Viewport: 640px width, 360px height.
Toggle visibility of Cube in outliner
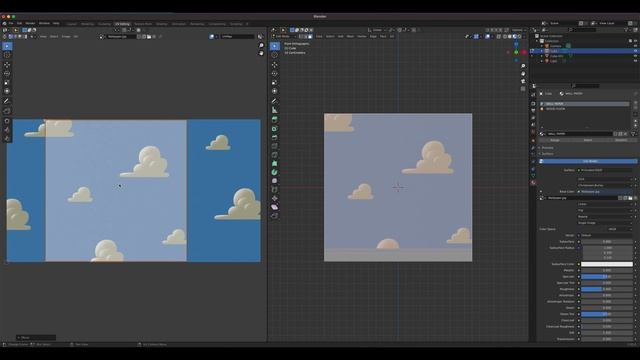tap(636, 51)
